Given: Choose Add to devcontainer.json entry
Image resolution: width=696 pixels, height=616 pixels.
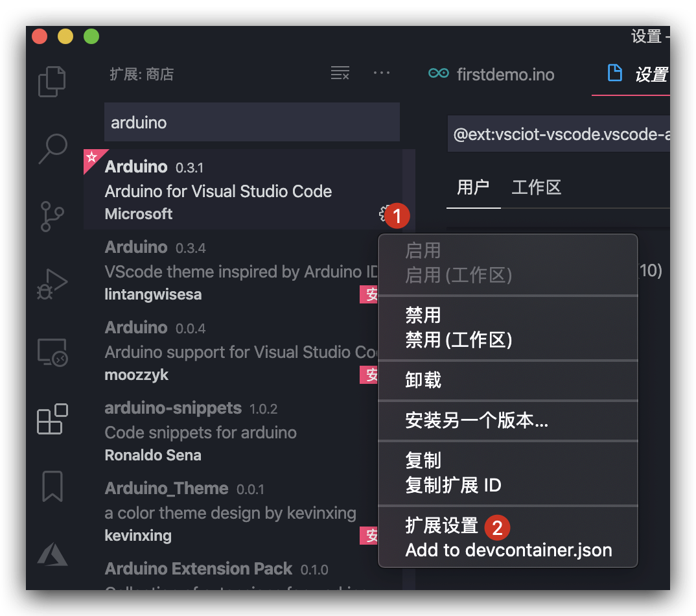Looking at the screenshot, I should click(x=508, y=551).
